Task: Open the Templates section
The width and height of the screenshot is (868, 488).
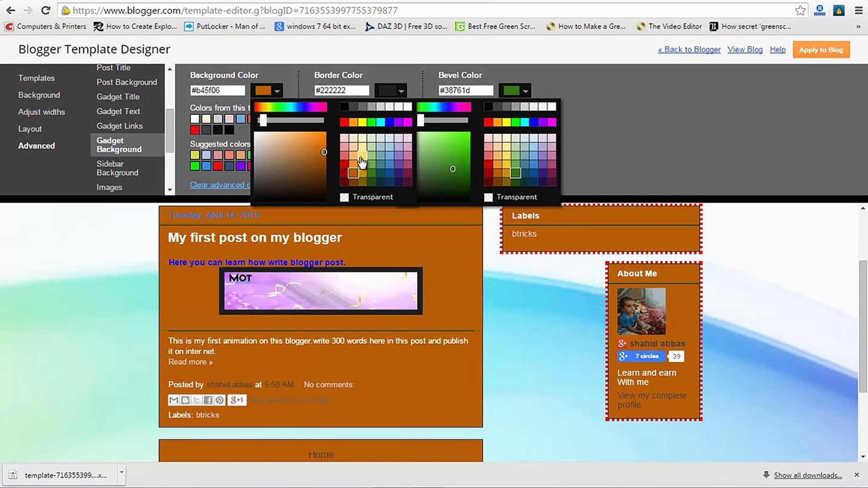Action: (x=36, y=78)
